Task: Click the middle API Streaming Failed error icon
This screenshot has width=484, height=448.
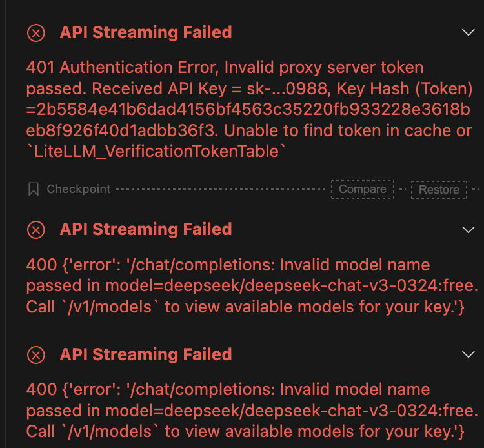Action: coord(36,229)
